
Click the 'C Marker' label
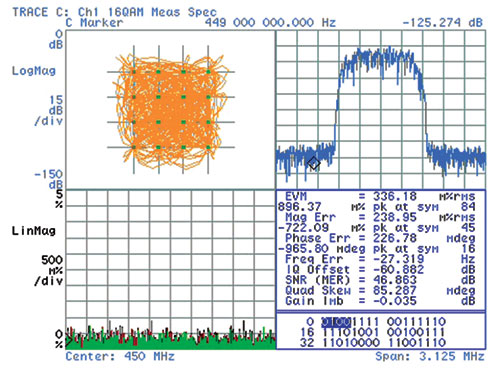(94, 23)
